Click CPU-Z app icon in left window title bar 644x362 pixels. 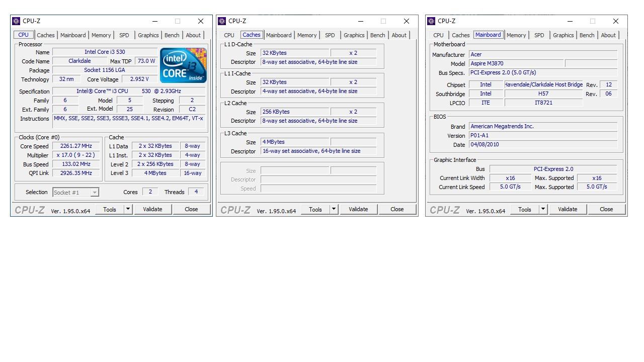pyautogui.click(x=16, y=21)
